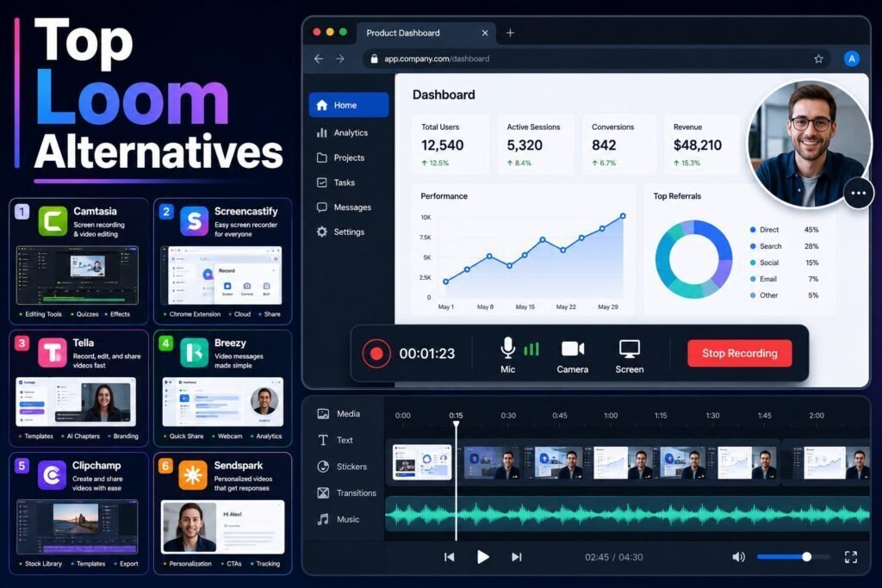Click the Email 7% legend entry
Image resolution: width=882 pixels, height=588 pixels.
tap(784, 279)
